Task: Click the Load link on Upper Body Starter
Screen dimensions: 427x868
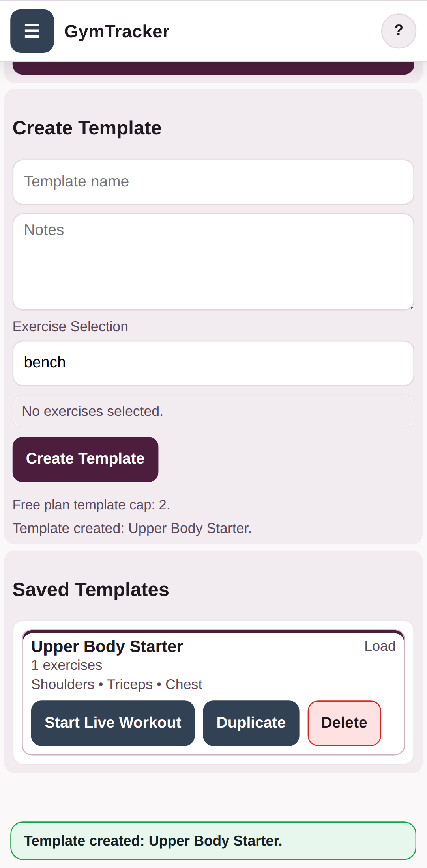Action: [380, 646]
